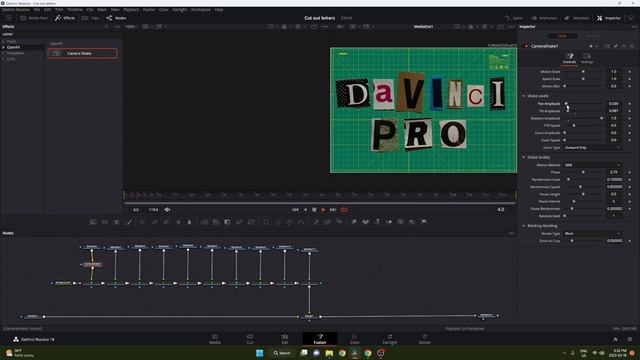Jump to the last frame
The height and width of the screenshot is (360, 640).
tap(333, 210)
